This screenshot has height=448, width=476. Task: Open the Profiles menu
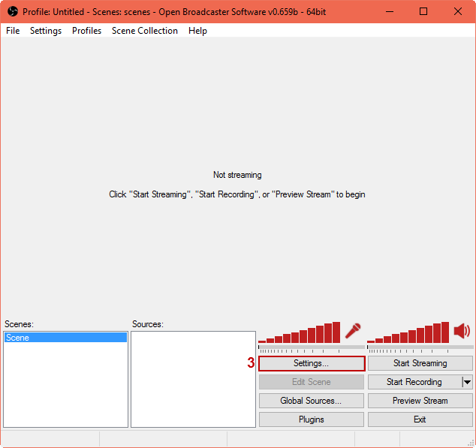pyautogui.click(x=86, y=31)
